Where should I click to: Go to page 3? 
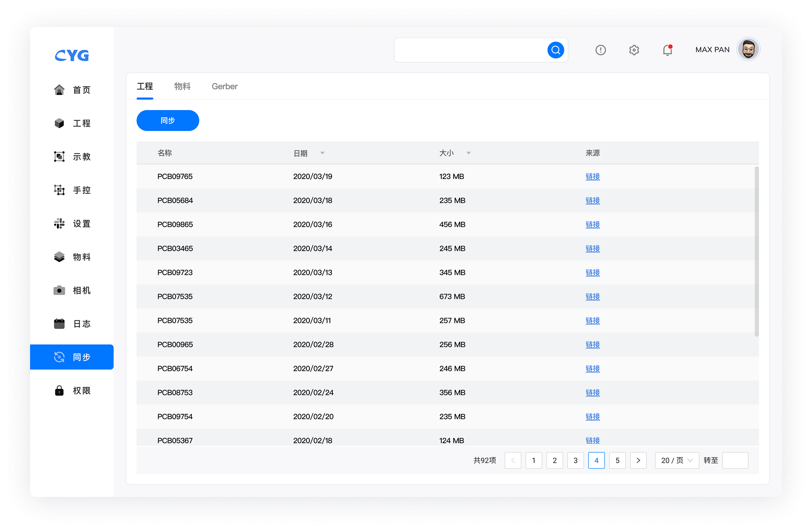tap(576, 460)
